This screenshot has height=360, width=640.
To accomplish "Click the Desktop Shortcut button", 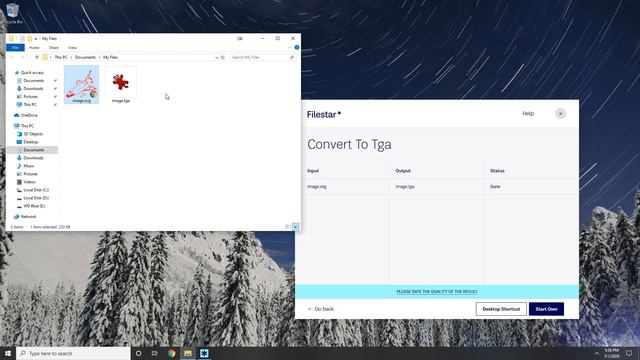I will 501,309.
